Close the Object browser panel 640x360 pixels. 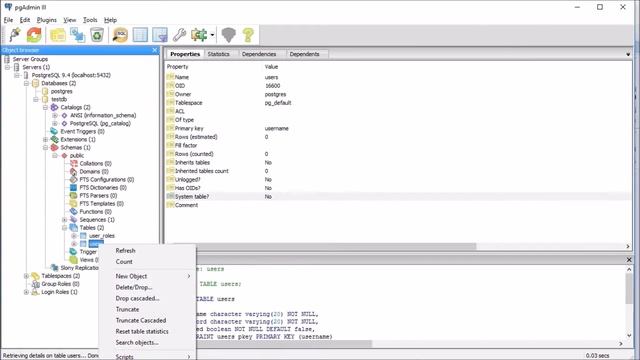[x=155, y=50]
